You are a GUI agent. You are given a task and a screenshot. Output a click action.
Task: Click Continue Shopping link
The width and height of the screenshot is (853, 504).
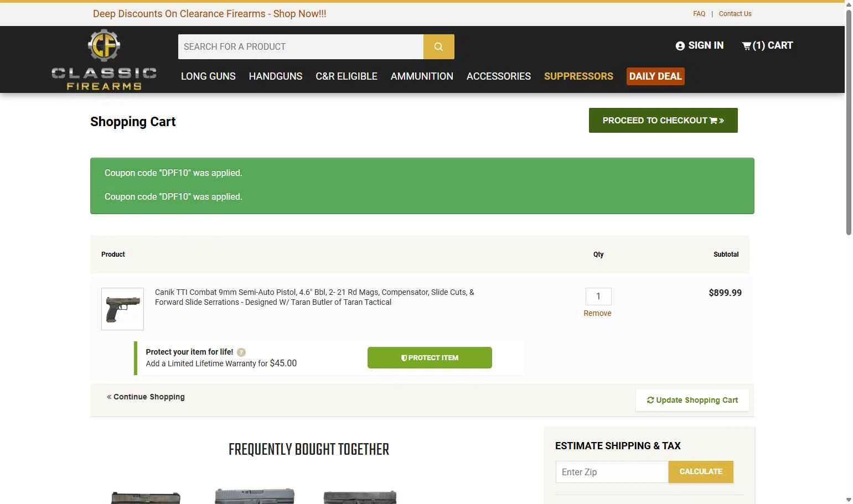point(146,397)
